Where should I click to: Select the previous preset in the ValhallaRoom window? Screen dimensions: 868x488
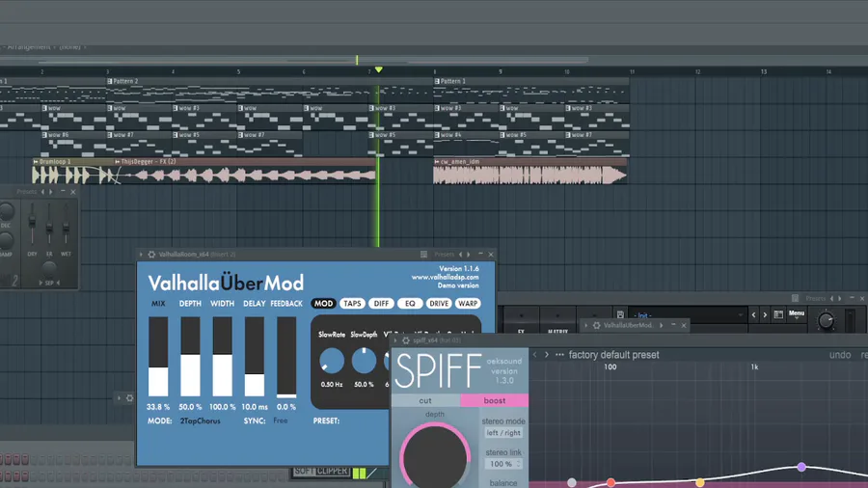coord(460,255)
